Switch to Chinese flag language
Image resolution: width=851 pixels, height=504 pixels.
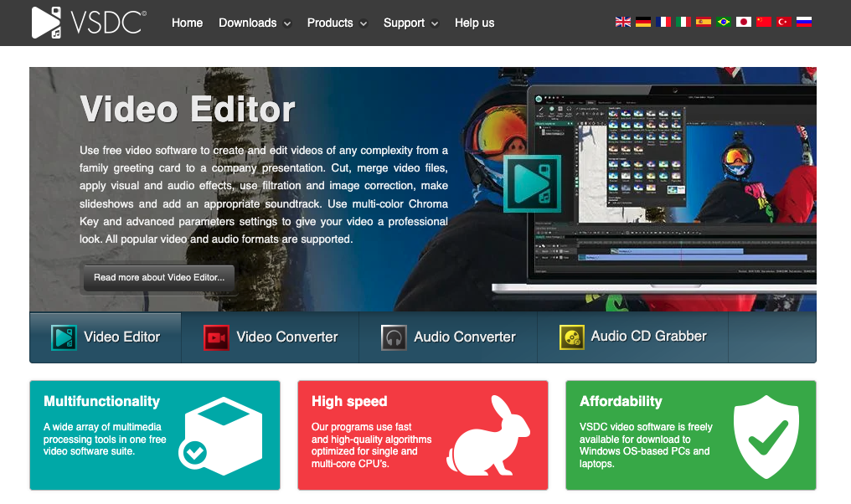tap(764, 22)
